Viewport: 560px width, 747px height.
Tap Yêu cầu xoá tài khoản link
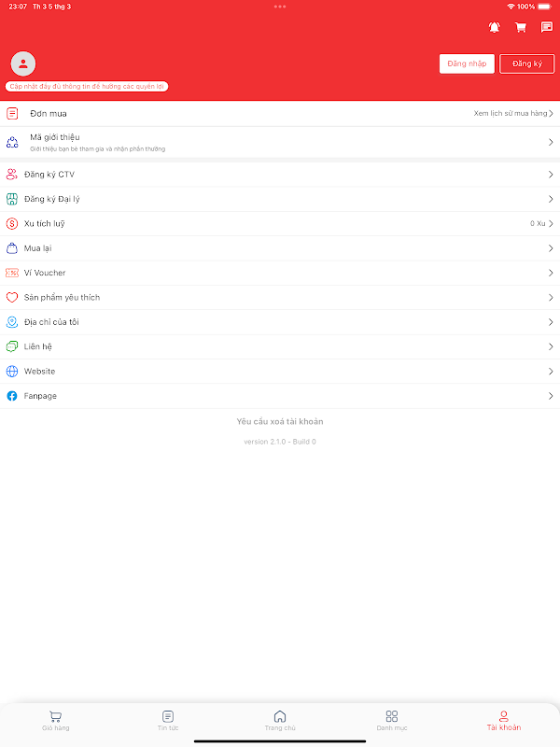pyautogui.click(x=280, y=422)
